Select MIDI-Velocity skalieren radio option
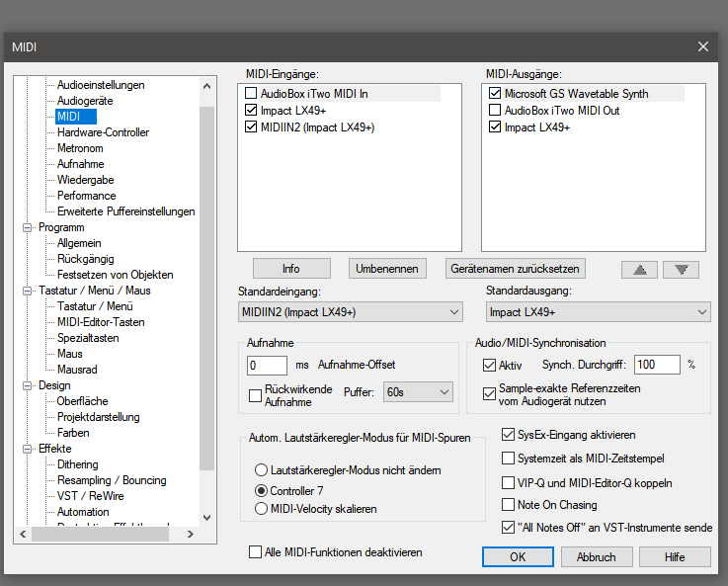Image resolution: width=728 pixels, height=586 pixels. (262, 509)
